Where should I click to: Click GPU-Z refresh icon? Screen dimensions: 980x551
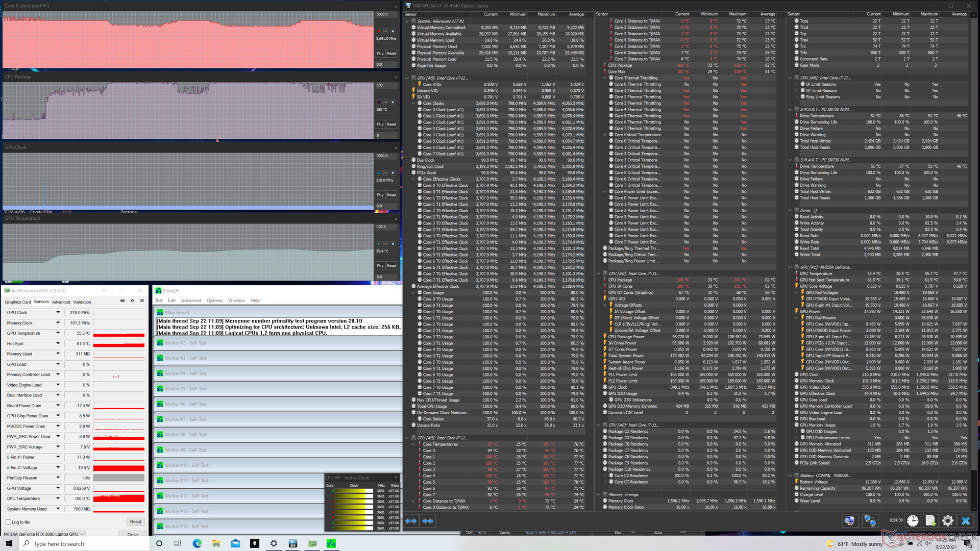point(132,301)
